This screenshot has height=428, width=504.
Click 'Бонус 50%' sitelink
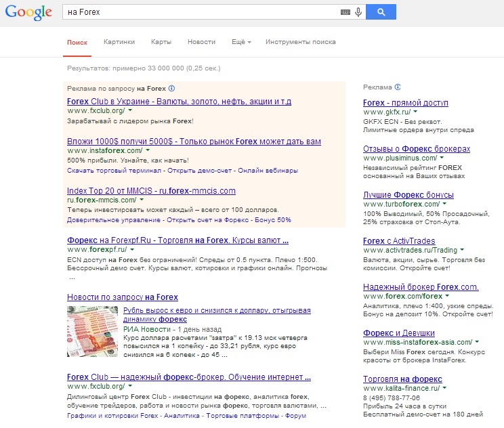(x=273, y=220)
